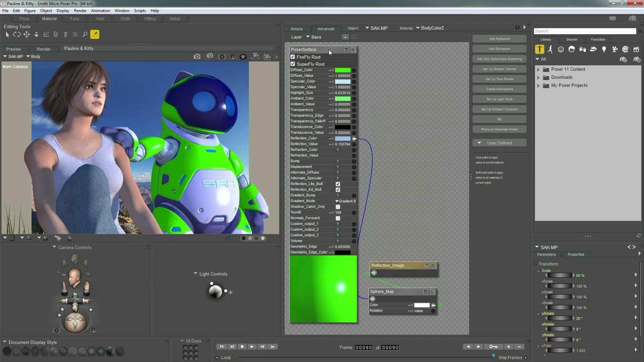This screenshot has height=362, width=644.
Task: Open the Figures category in Library
Action: pyautogui.click(x=539, y=49)
